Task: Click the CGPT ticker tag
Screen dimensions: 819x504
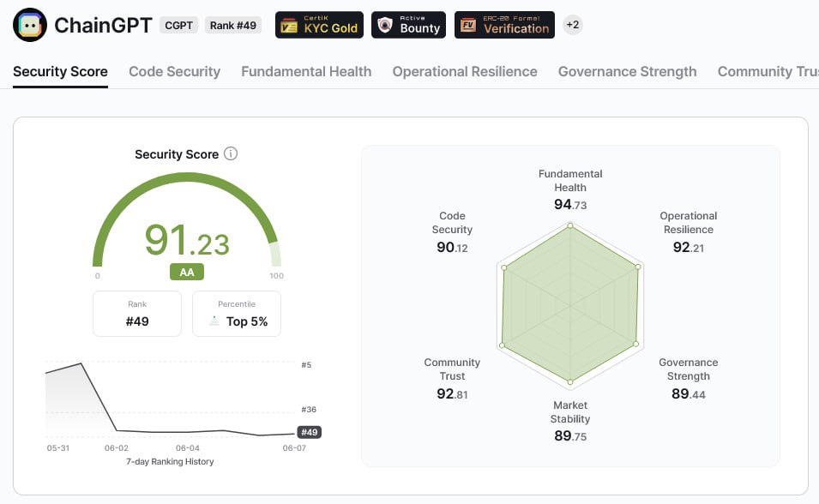Action: 179,25
